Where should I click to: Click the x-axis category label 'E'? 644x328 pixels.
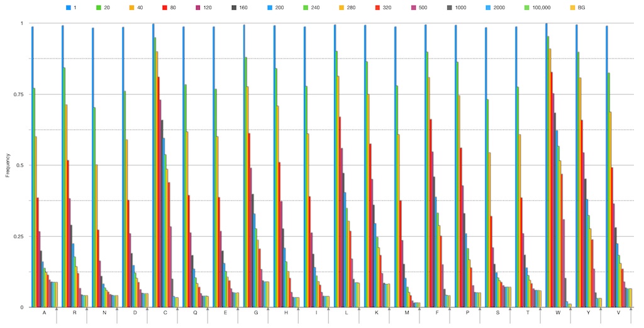click(226, 313)
